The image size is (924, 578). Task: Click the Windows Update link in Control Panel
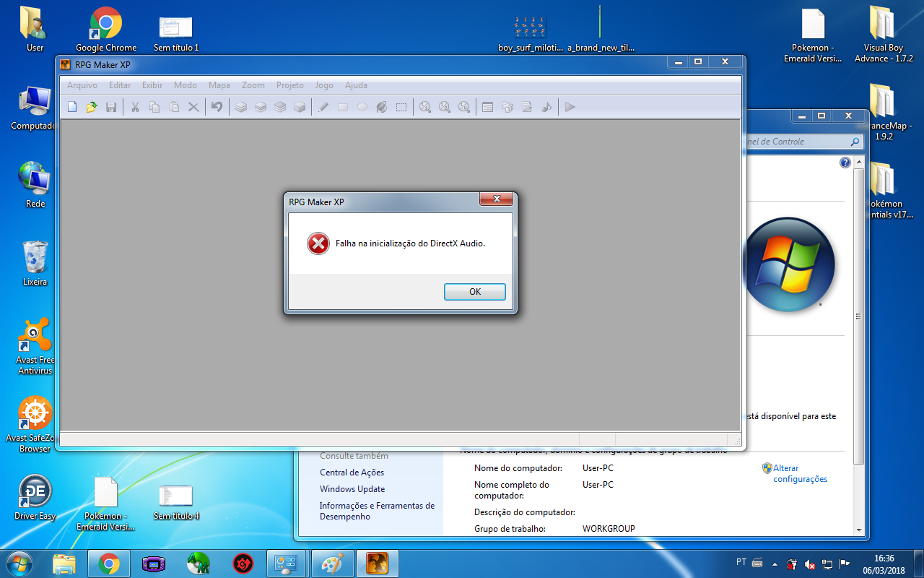(352, 489)
